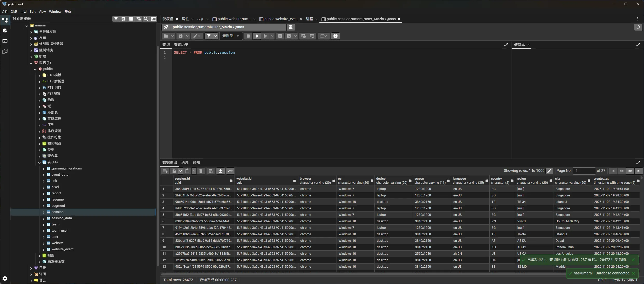The image size is (644, 284).
Task: Run the query with Execute button
Action: point(257,36)
